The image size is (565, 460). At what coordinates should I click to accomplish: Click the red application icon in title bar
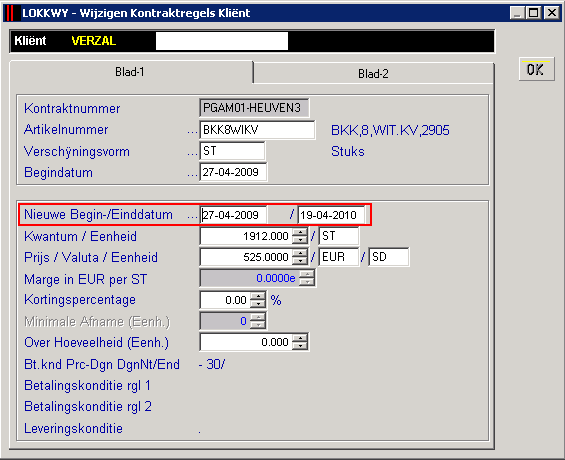(10, 13)
